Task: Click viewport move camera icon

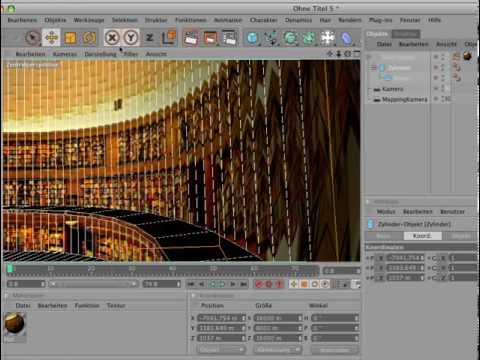Action: (330, 54)
